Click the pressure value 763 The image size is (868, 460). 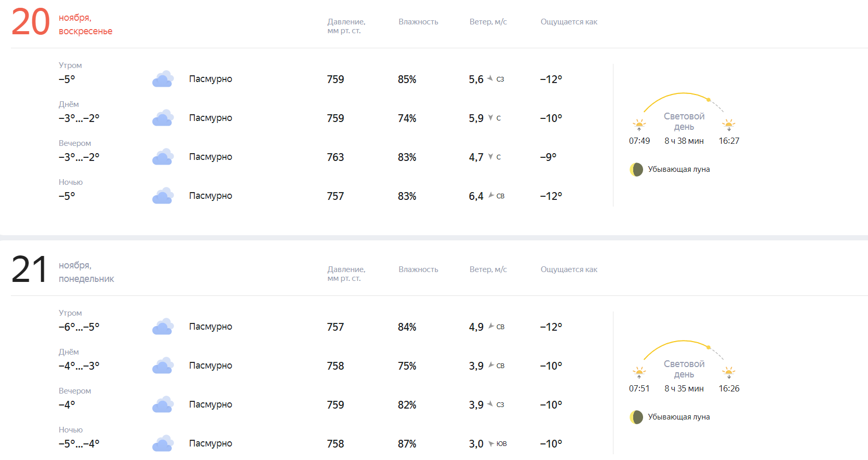[x=336, y=157]
